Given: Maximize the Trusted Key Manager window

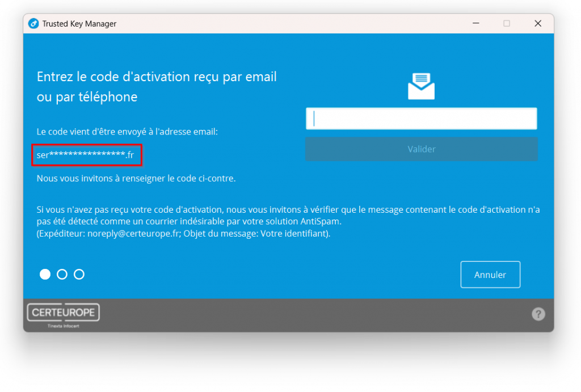Looking at the screenshot, I should pyautogui.click(x=507, y=24).
